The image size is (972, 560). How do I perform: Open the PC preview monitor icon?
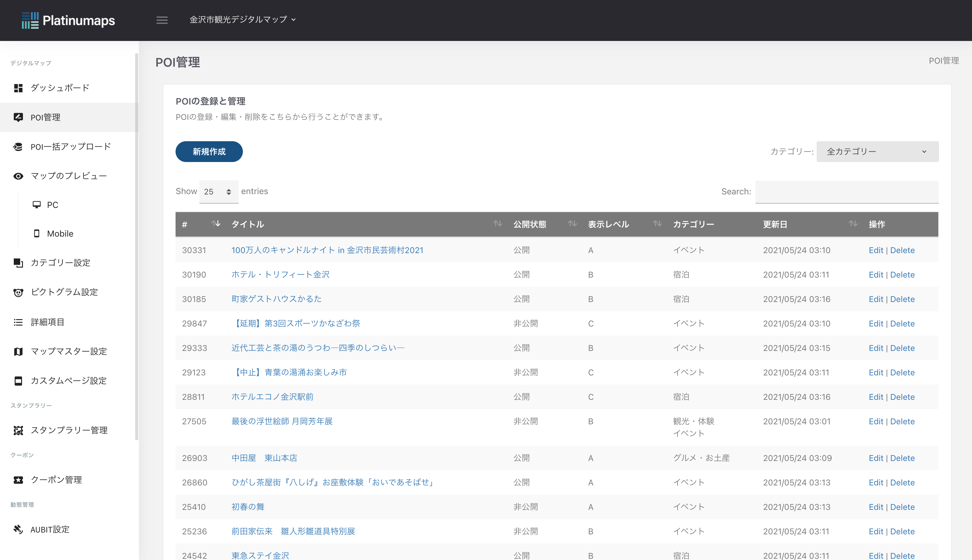pos(37,204)
